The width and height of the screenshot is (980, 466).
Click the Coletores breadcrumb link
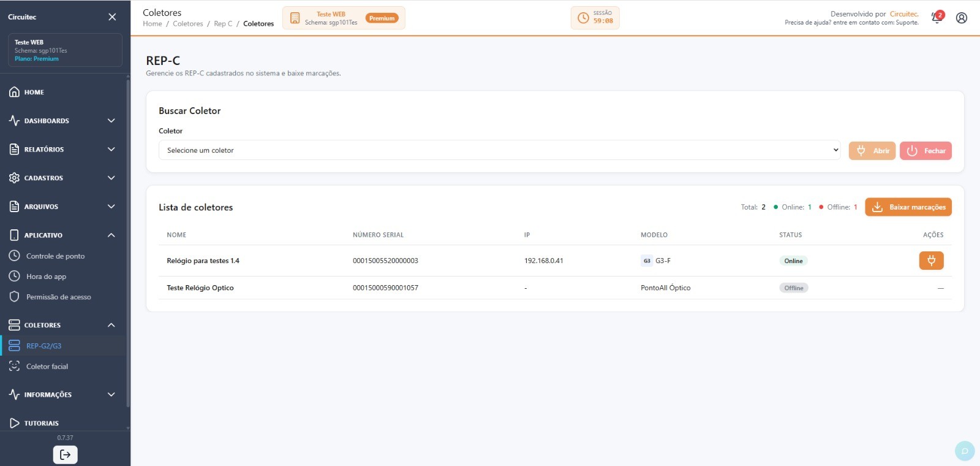[187, 24]
